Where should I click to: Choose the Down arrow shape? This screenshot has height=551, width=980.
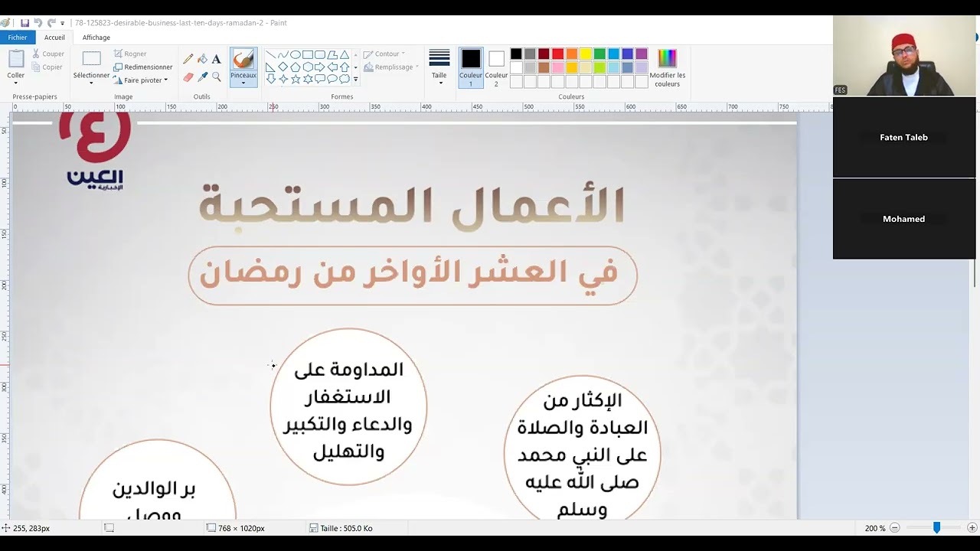pyautogui.click(x=270, y=79)
